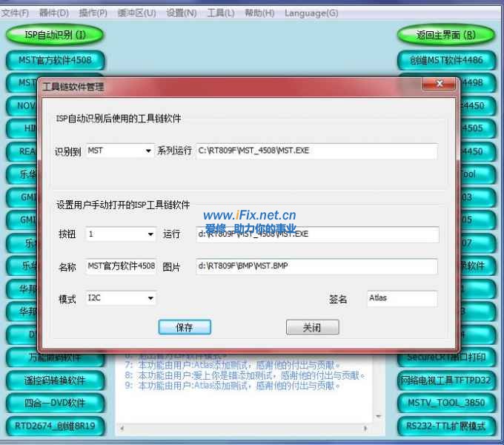Click the 系列运行 path field
Screen dimensions: 504x445
[316, 151]
